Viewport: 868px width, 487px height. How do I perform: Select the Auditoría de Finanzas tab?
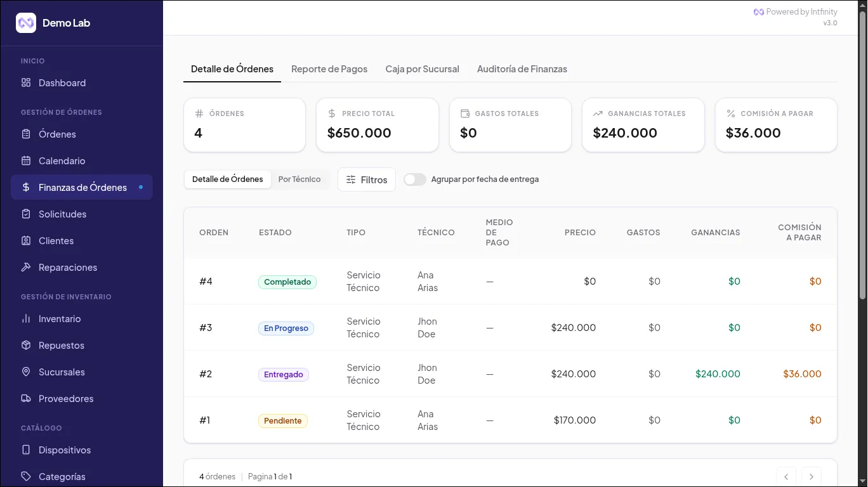point(522,69)
